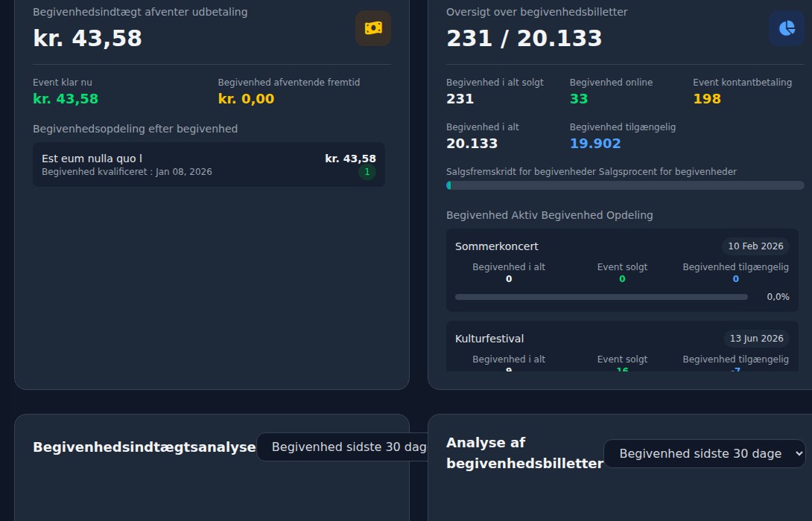Click the Begivenhedsindtægt afventer udbetaling title
The height and width of the screenshot is (521, 812).
point(140,12)
